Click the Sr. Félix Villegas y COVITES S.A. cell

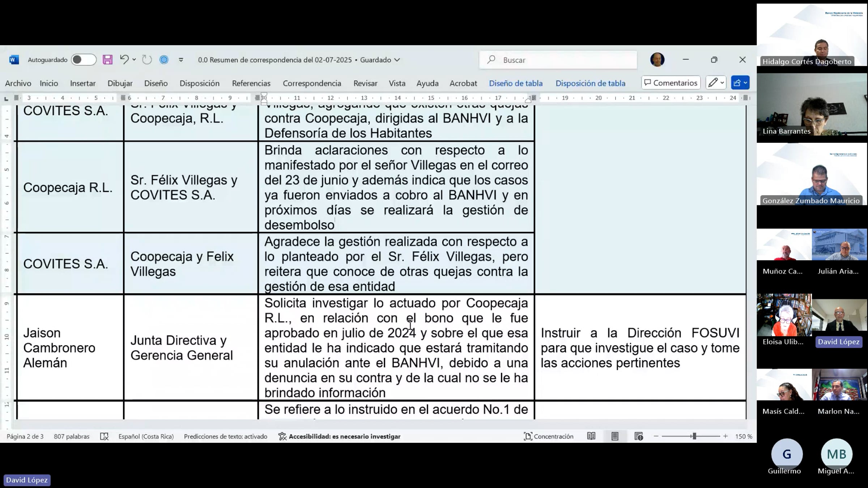click(x=191, y=187)
